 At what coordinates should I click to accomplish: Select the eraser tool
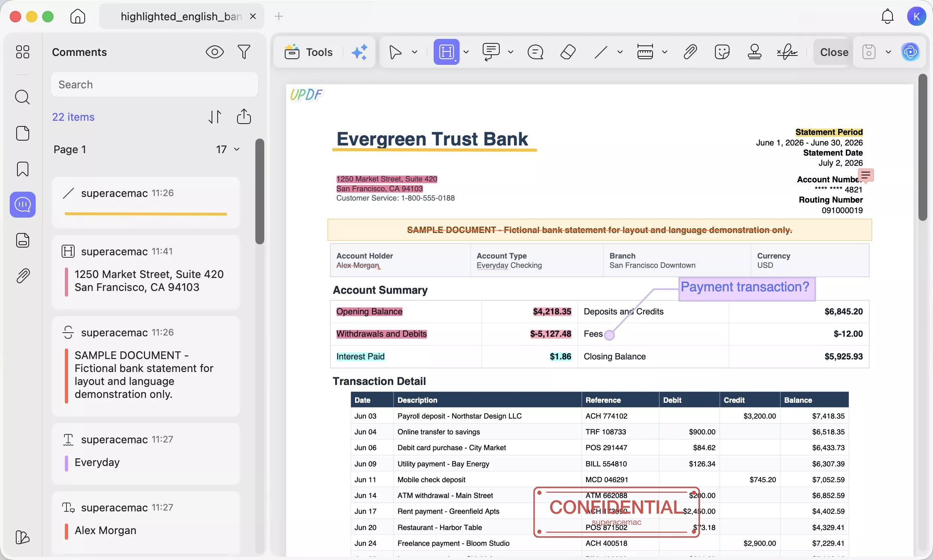(x=568, y=52)
